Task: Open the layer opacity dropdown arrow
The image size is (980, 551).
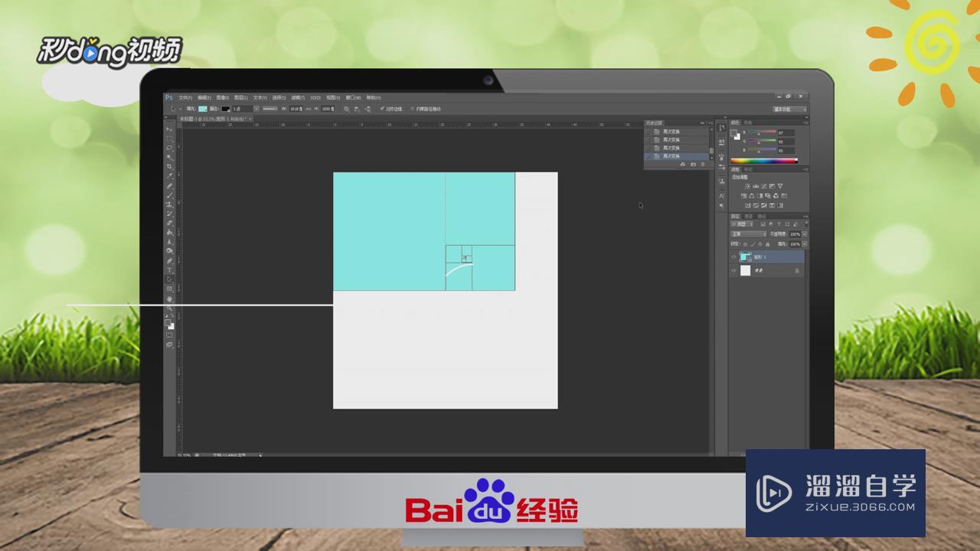Action: 805,234
